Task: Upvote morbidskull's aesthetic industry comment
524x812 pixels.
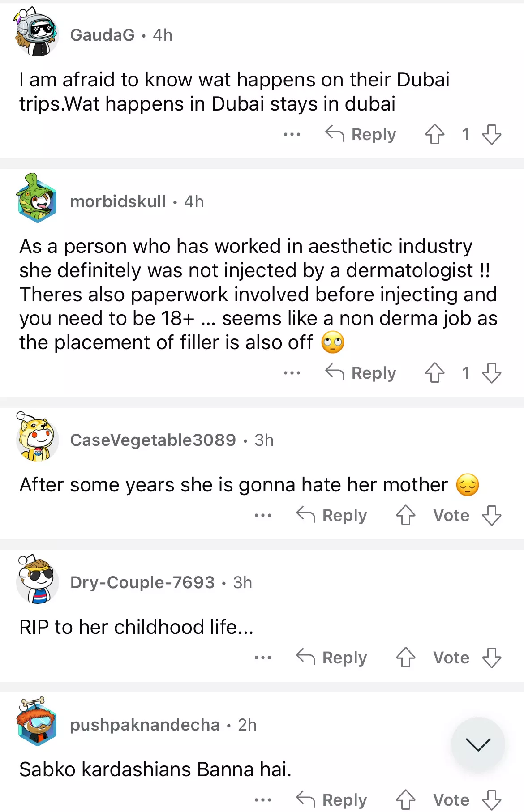Action: [x=434, y=373]
